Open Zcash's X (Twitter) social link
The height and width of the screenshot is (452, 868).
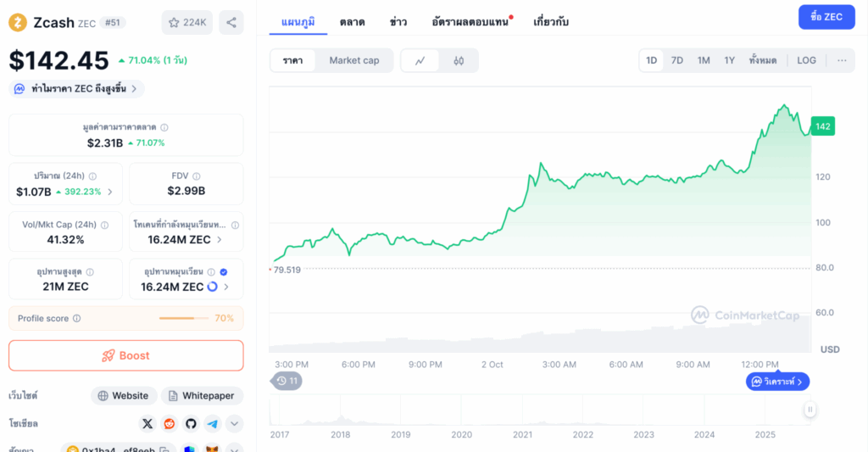pos(147,423)
